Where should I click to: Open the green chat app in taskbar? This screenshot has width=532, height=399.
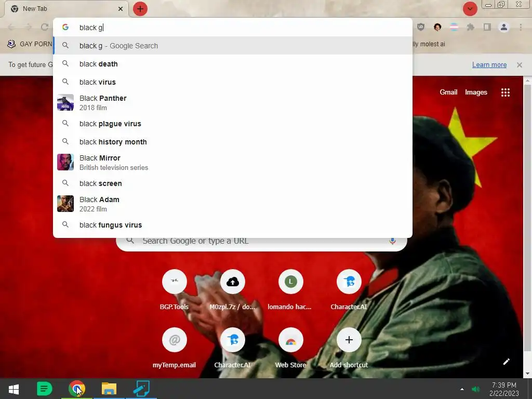pos(44,389)
